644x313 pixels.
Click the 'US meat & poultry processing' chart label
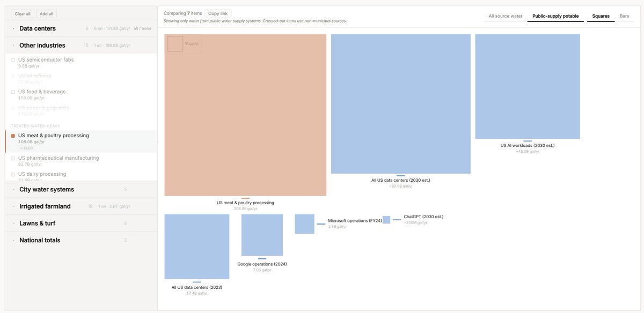[245, 203]
